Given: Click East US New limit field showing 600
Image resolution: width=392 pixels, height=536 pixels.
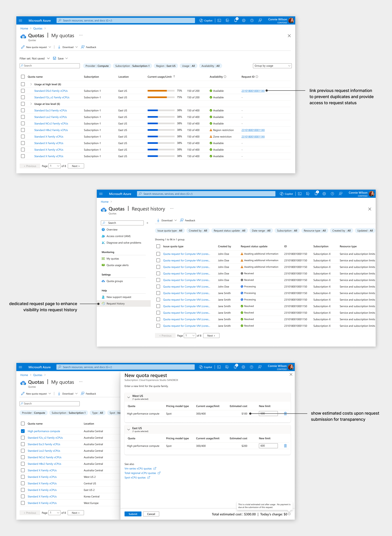Looking at the screenshot, I should pyautogui.click(x=268, y=446).
